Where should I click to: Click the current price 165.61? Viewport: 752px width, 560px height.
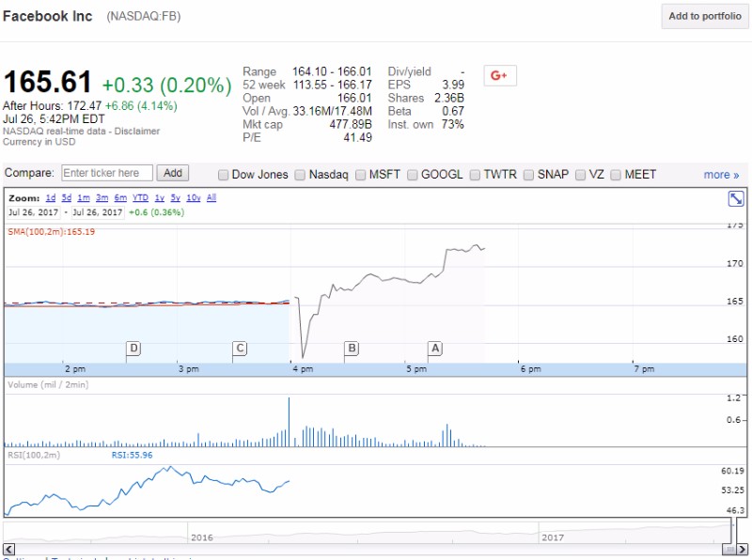tap(47, 82)
